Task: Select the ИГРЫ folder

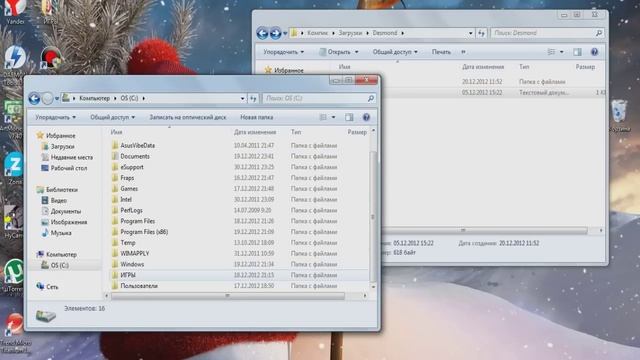Action: pos(128,275)
